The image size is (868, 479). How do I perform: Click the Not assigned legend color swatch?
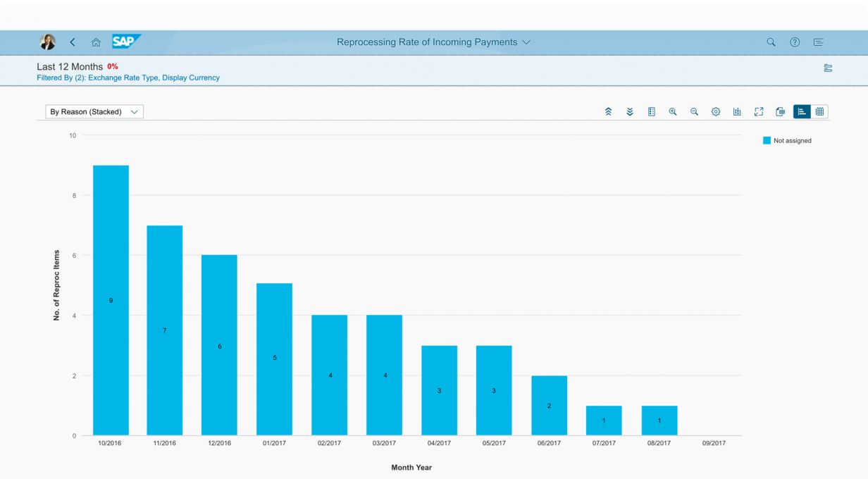click(x=767, y=141)
